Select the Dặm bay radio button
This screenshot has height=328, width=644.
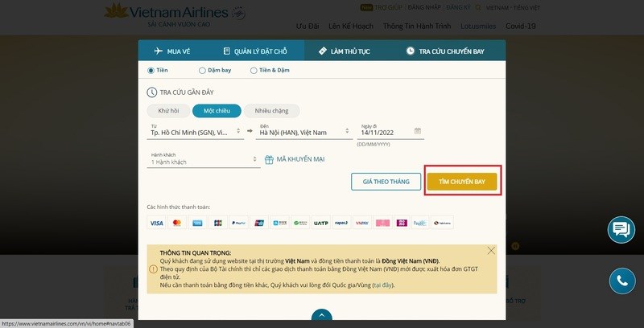click(202, 71)
